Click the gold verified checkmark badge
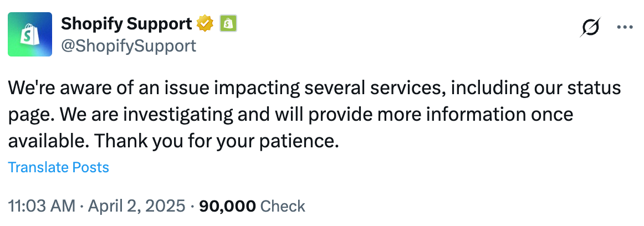The width and height of the screenshot is (644, 226). point(205,24)
